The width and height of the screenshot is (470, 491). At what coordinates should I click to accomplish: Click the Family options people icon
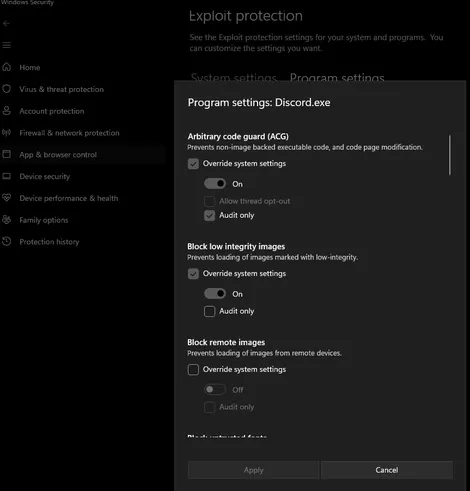point(6,220)
